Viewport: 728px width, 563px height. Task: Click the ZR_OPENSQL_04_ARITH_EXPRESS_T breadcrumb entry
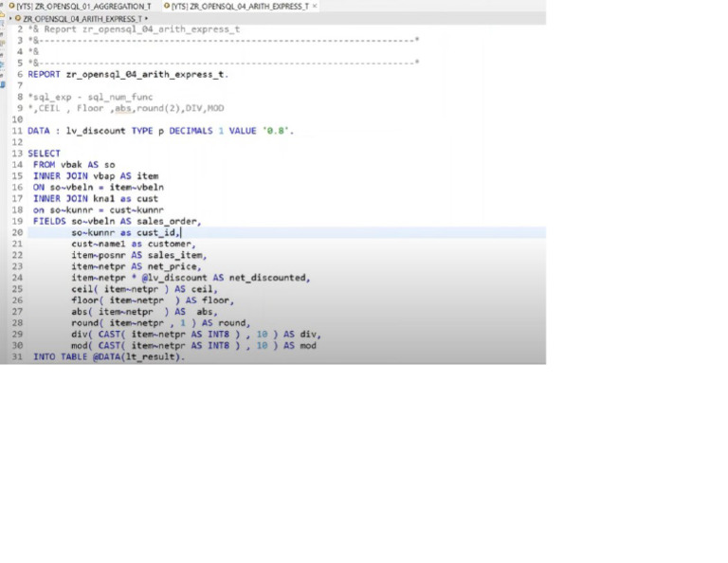(82, 19)
